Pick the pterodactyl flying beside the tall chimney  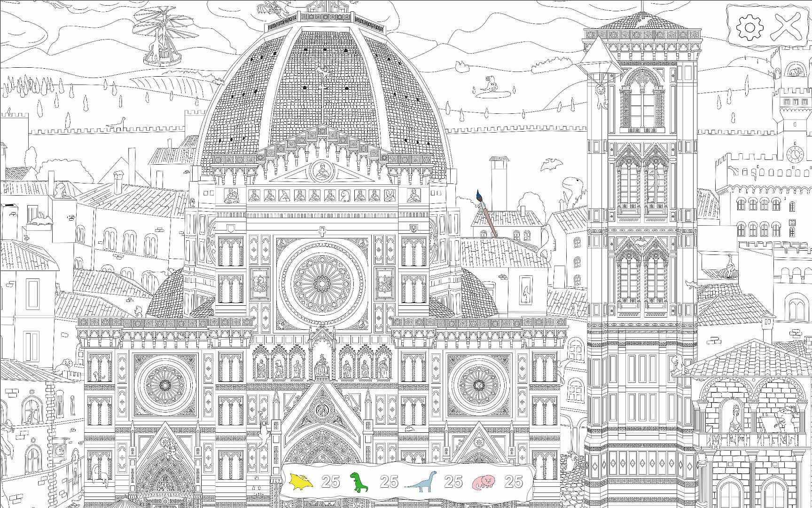click(x=551, y=165)
